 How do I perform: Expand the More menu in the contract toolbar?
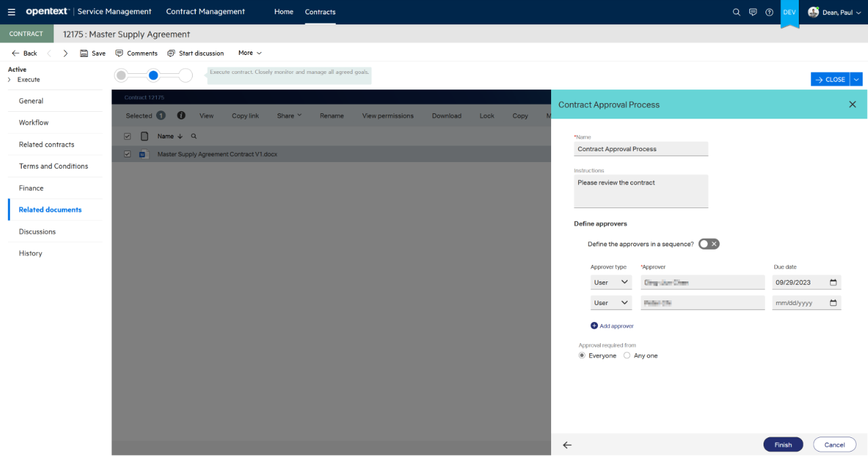coord(249,53)
